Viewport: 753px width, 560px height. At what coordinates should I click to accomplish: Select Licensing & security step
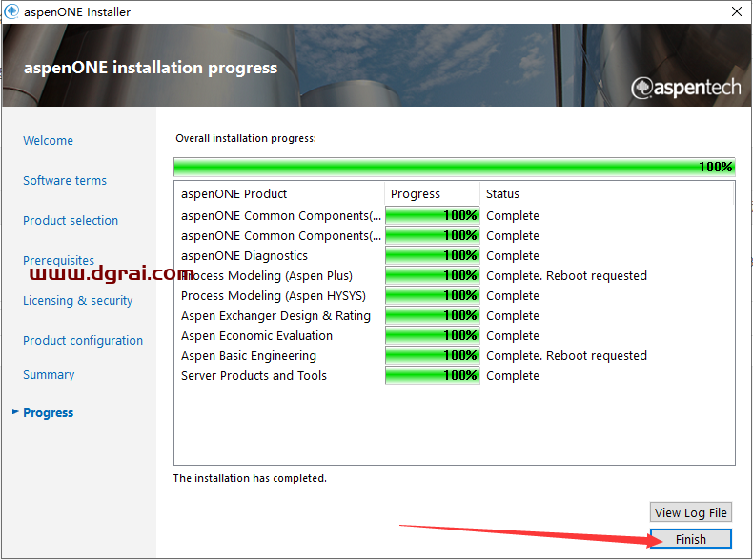pyautogui.click(x=78, y=301)
